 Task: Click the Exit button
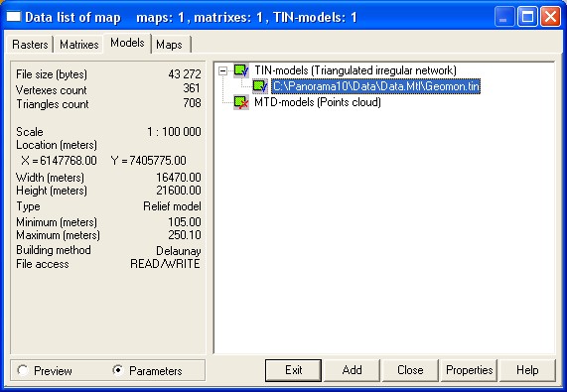[293, 370]
